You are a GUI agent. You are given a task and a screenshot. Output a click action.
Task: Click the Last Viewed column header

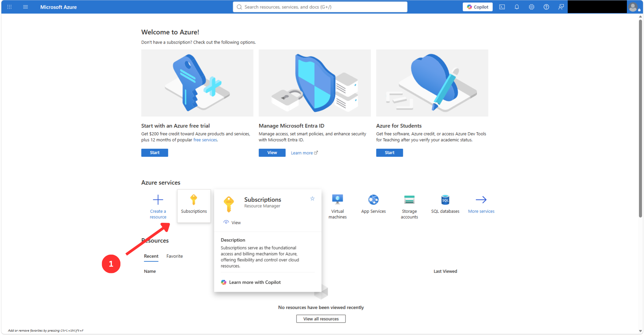click(445, 271)
